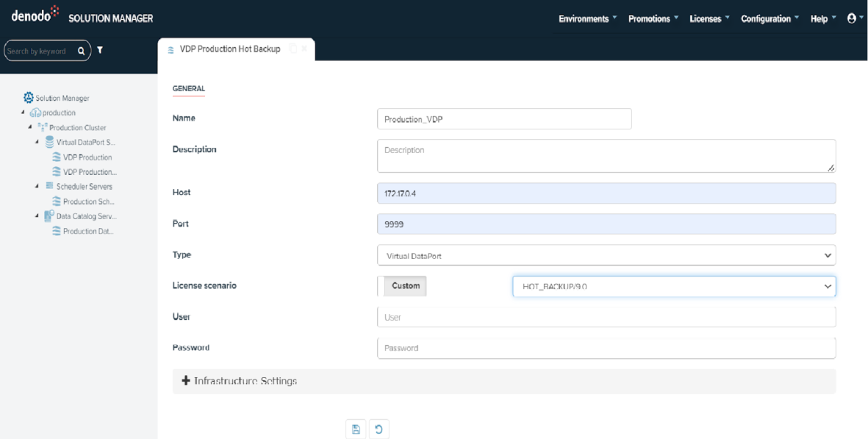
Task: Click the Password input field
Action: [606, 349]
